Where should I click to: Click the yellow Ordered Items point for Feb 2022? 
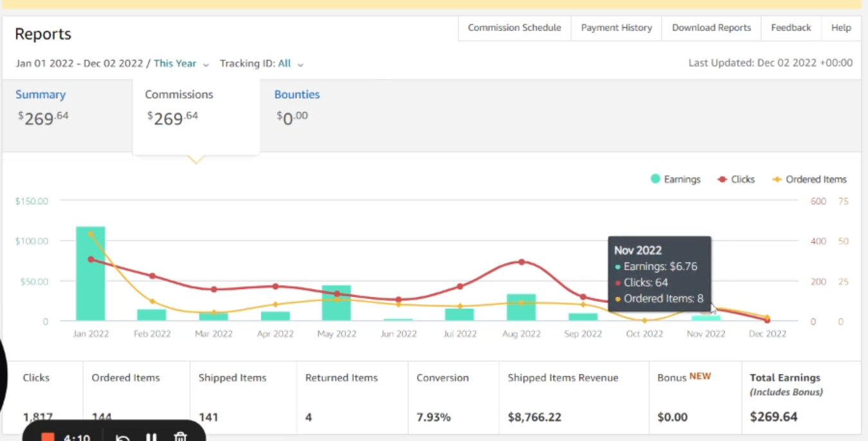point(152,301)
